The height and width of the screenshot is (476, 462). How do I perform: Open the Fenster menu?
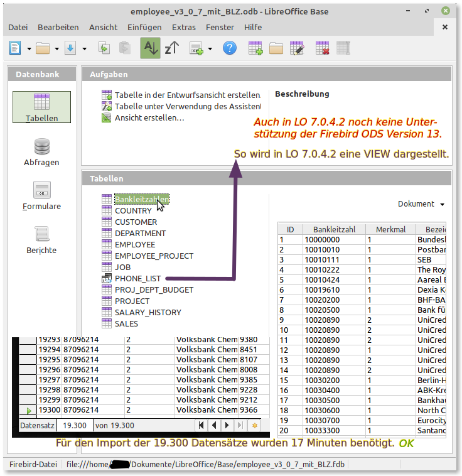pos(220,28)
